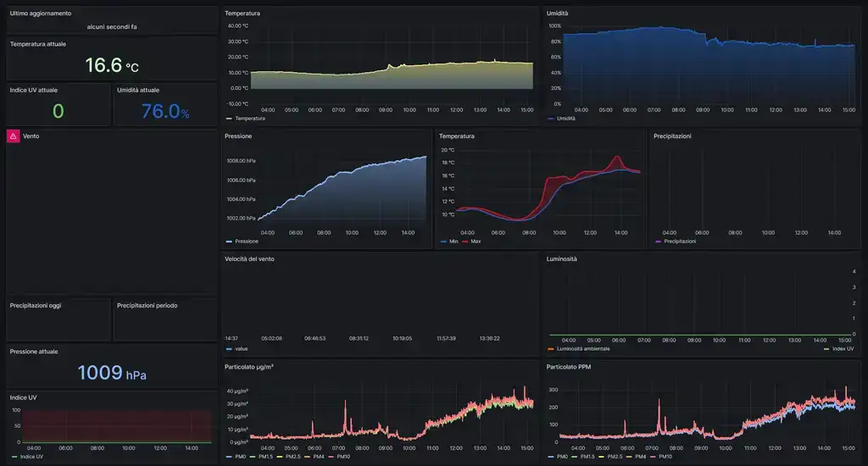
Task: Open the Pressione panel title menu
Action: tap(238, 136)
